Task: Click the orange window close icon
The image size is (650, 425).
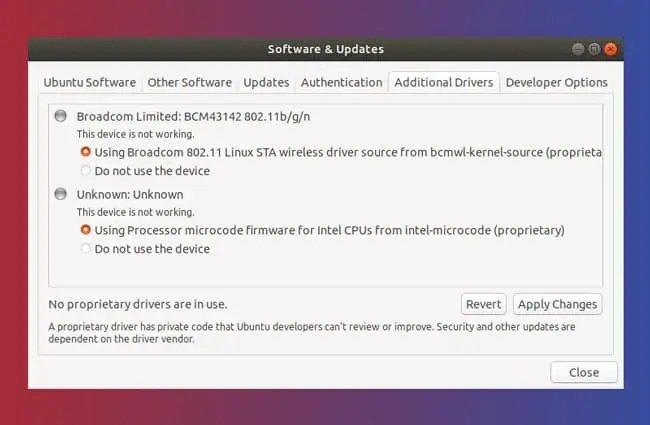Action: point(610,49)
